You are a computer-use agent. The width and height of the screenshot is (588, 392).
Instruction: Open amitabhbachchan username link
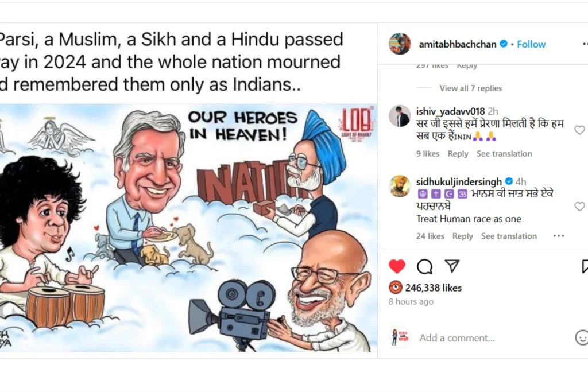[x=457, y=44]
